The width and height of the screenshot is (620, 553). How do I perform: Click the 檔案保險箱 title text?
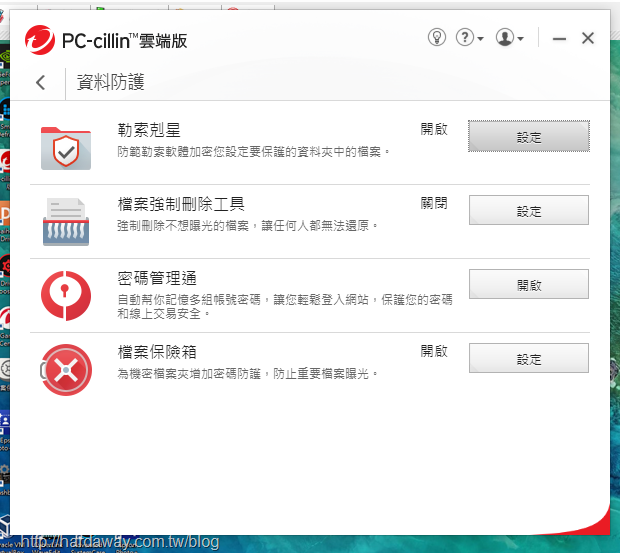tap(157, 352)
